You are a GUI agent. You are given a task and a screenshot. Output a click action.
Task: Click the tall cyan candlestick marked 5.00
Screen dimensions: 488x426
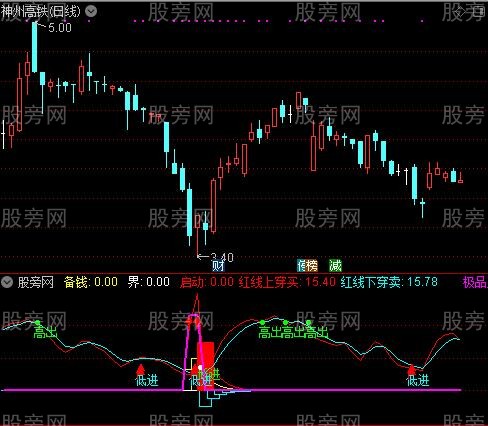click(x=35, y=47)
